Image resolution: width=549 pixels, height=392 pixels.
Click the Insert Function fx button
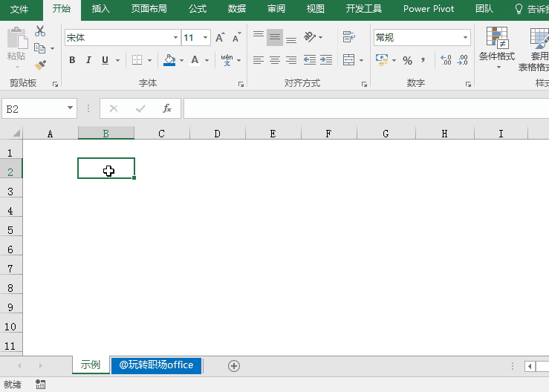pos(167,109)
